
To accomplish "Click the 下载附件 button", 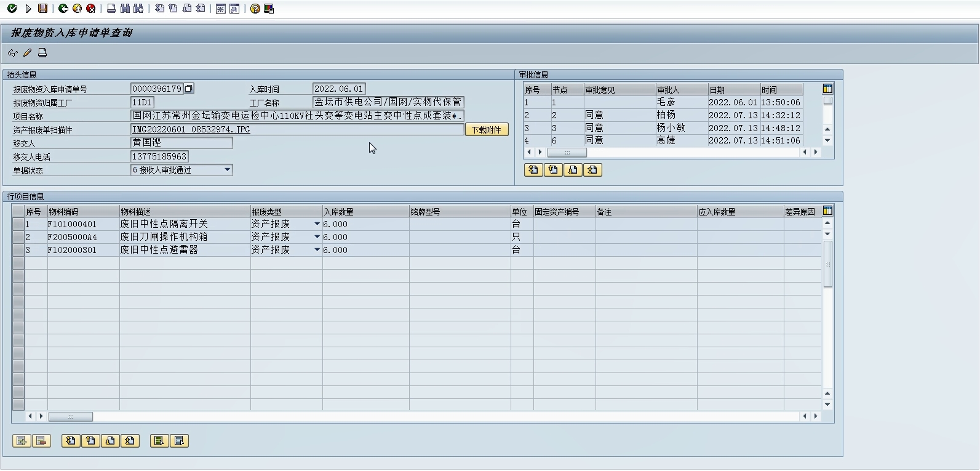I will point(487,130).
